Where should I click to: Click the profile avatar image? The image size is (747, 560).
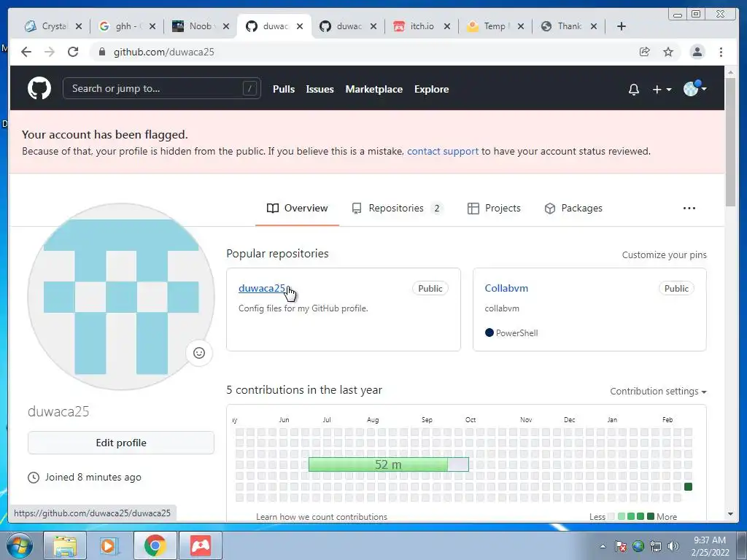tap(121, 297)
